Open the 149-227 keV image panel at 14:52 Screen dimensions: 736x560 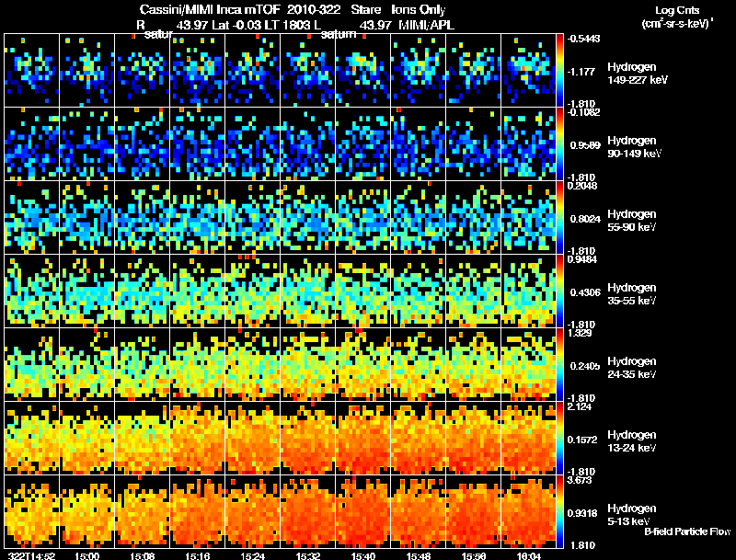click(32, 71)
